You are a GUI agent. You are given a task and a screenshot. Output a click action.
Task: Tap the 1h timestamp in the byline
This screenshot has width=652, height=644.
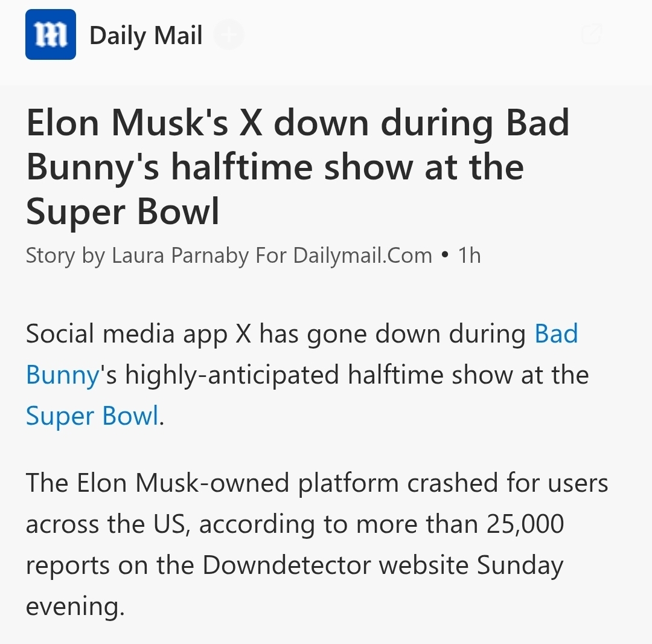pyautogui.click(x=469, y=256)
